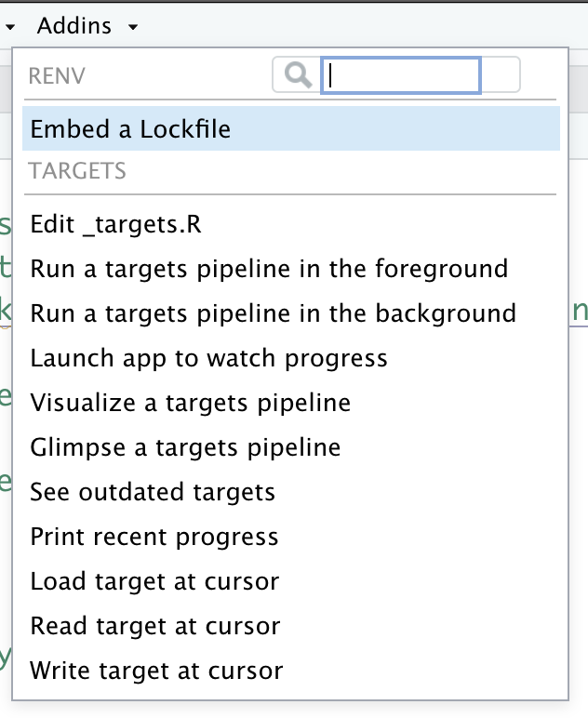
Task: Click the dropdown arrow left of Addins
Action: 10,27
